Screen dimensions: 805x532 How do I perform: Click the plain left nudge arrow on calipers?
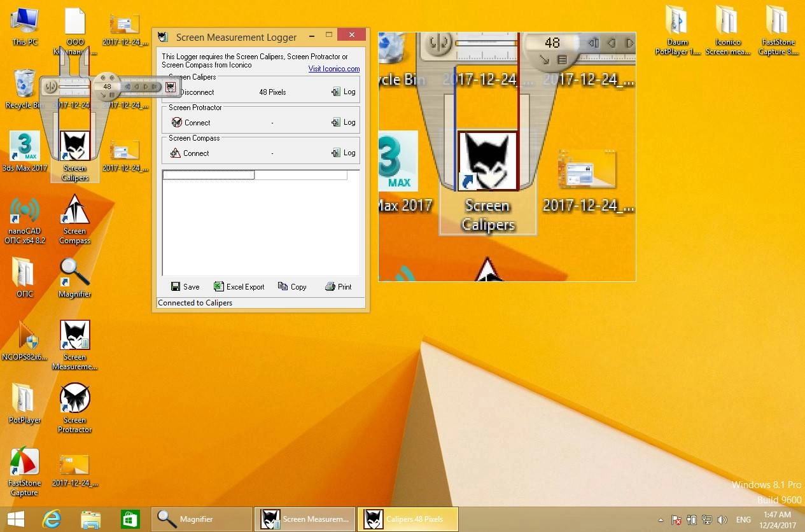(x=137, y=87)
